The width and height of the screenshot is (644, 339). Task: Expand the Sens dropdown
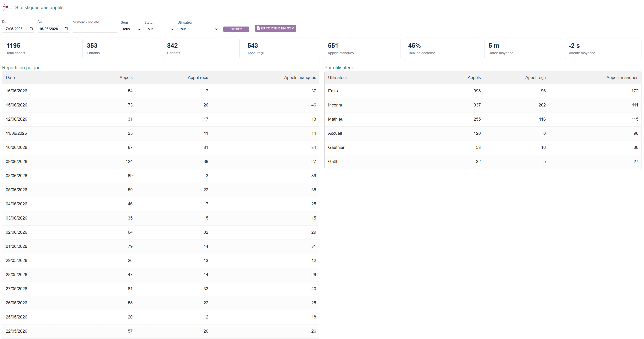pos(131,29)
